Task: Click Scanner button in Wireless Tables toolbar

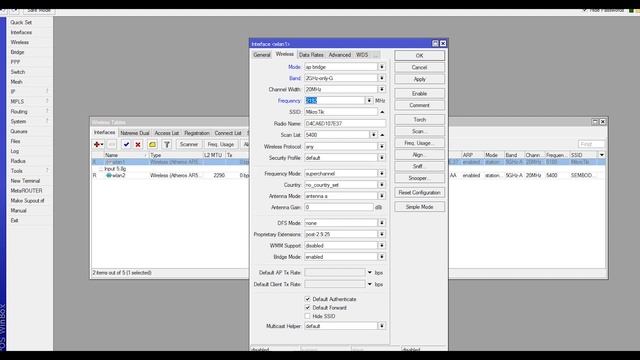Action: point(189,144)
